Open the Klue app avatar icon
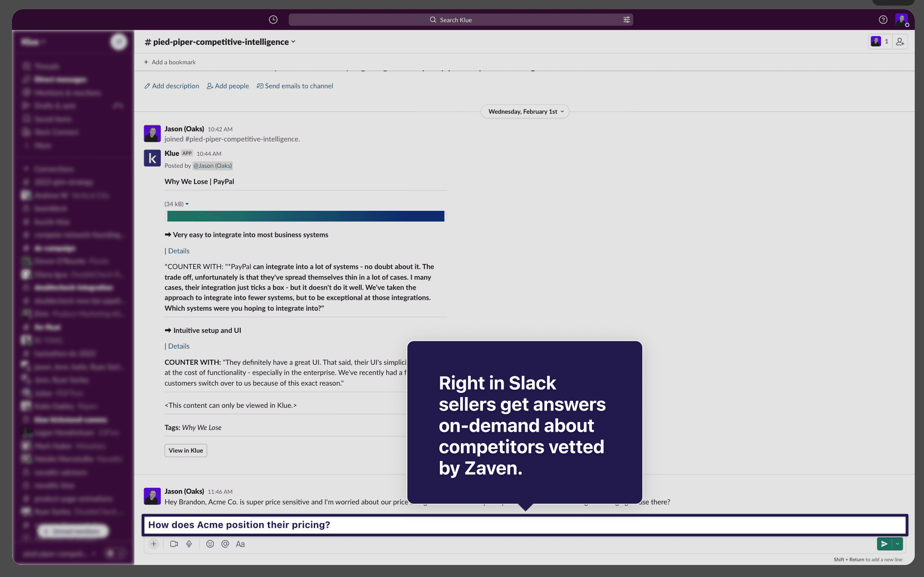Screen dimensions: 924x577 [x=152, y=158]
